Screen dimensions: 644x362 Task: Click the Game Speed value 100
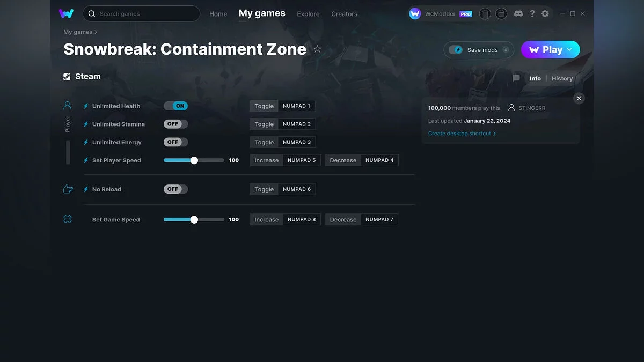tap(234, 219)
